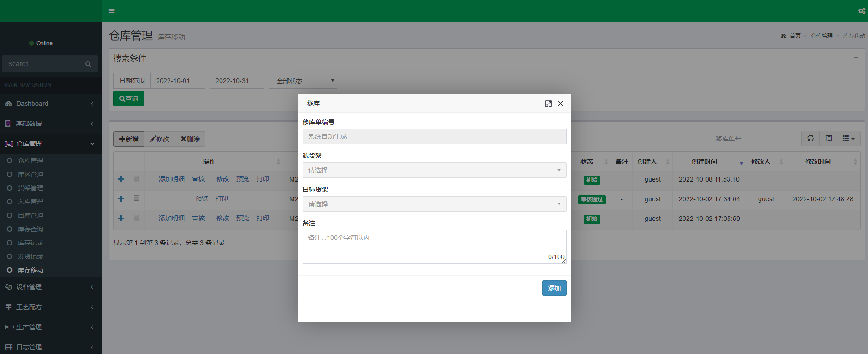Screen dimensions: 868x354
Task: Check the first table row checkbox
Action: pyautogui.click(x=136, y=179)
